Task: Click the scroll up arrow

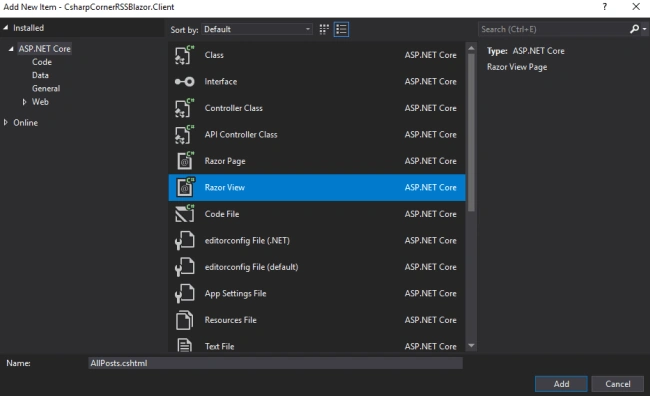Action: [x=471, y=48]
